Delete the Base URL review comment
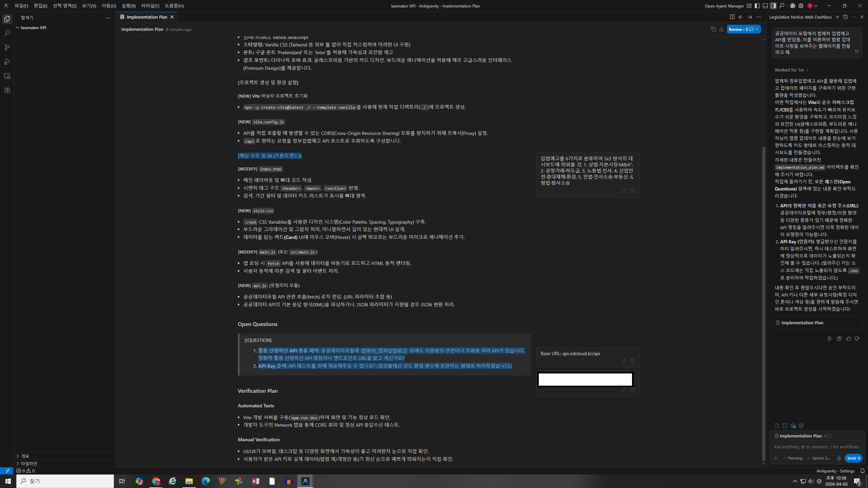868x488 pixels. [x=632, y=361]
